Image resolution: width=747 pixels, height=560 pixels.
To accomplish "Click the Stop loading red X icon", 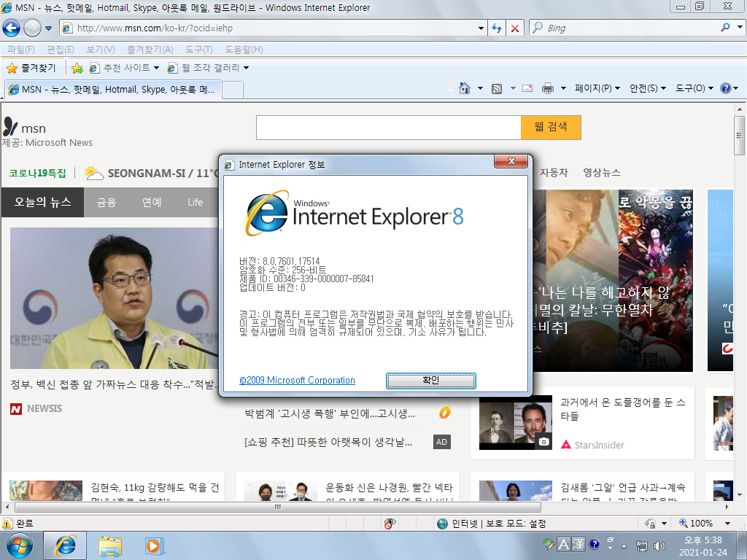I will point(514,28).
